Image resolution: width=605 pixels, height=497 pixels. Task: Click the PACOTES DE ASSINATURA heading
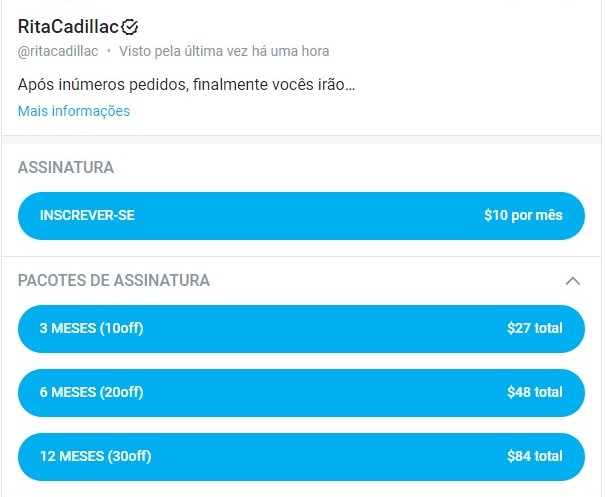pos(114,281)
